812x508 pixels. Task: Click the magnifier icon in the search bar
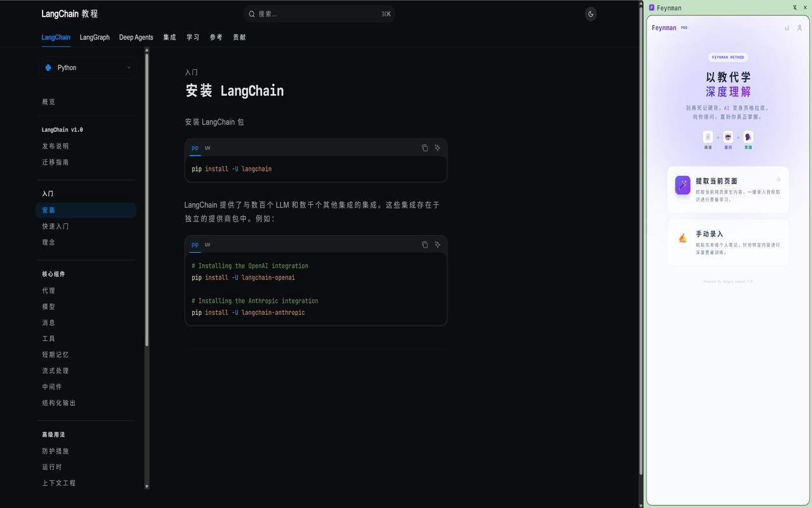252,14
